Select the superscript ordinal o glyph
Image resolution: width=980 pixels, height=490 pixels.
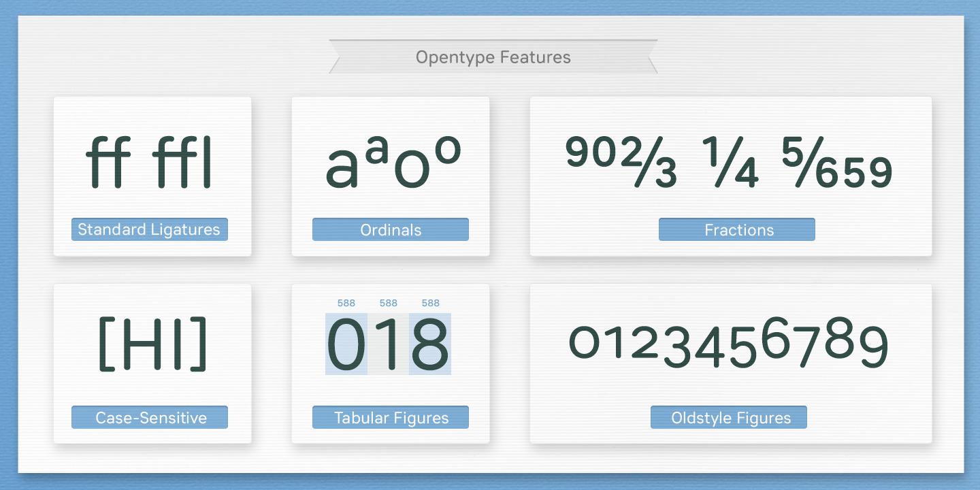(x=447, y=152)
